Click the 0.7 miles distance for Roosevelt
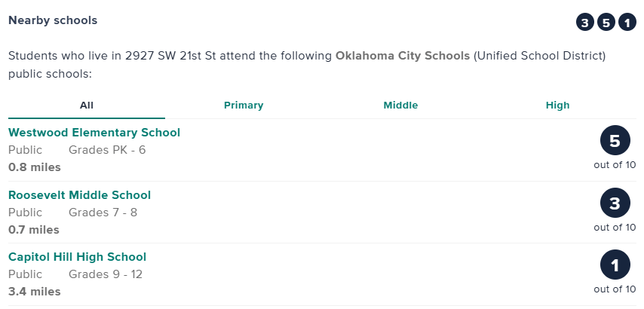 pyautogui.click(x=34, y=229)
